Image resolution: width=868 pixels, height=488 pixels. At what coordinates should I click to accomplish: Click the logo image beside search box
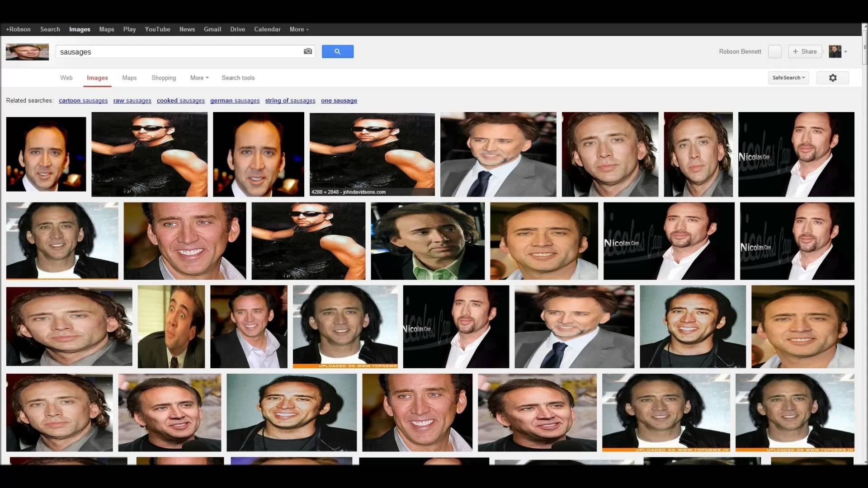tap(27, 52)
